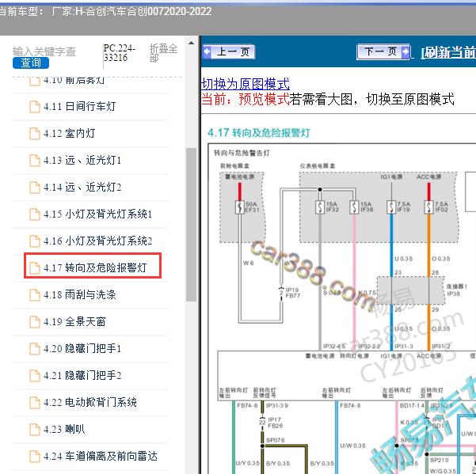Image resolution: width=476 pixels, height=474 pixels.
Task: Click page icon beside 4.22 电动掀背门系统
Action: (x=35, y=403)
